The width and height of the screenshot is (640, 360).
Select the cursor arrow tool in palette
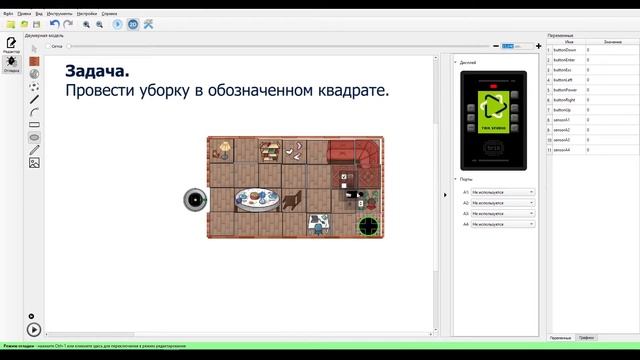(34, 49)
